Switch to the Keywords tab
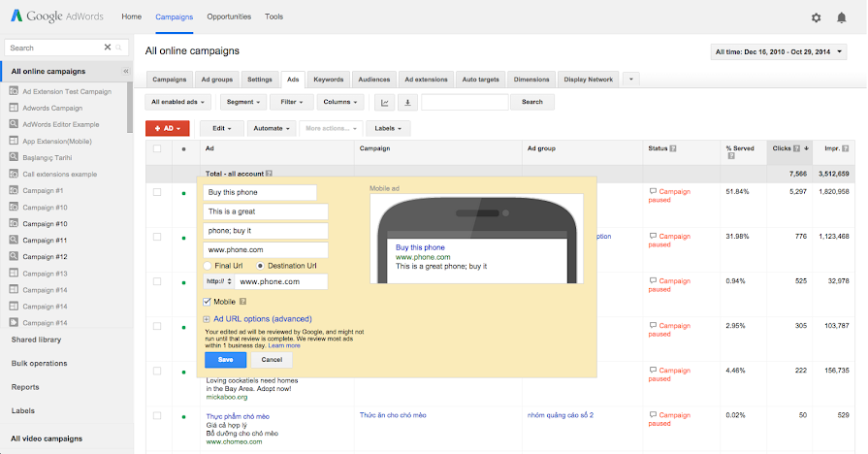Viewport: 868px width, 454px height. click(328, 80)
